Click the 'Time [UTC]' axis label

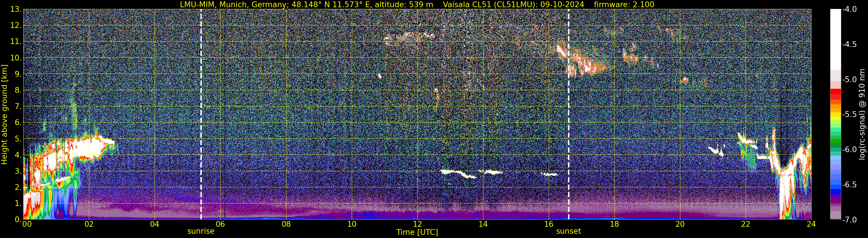click(x=417, y=232)
